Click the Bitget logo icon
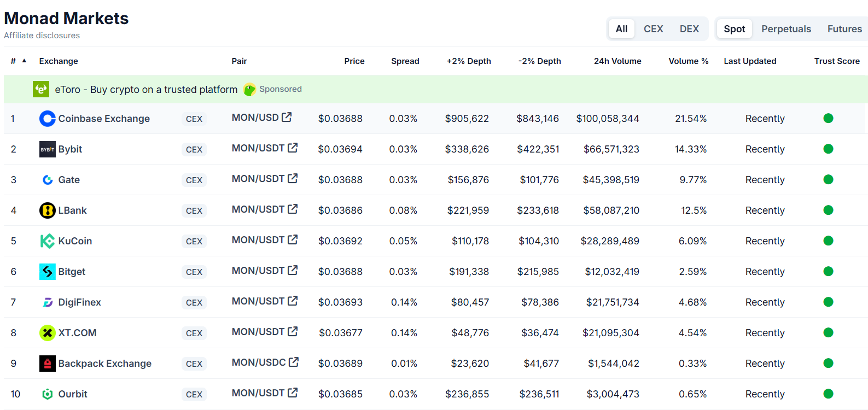The image size is (868, 410). pos(48,272)
